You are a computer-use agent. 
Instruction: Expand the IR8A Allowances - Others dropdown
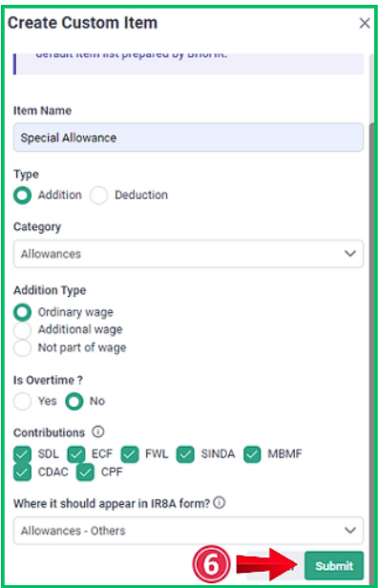[188, 531]
